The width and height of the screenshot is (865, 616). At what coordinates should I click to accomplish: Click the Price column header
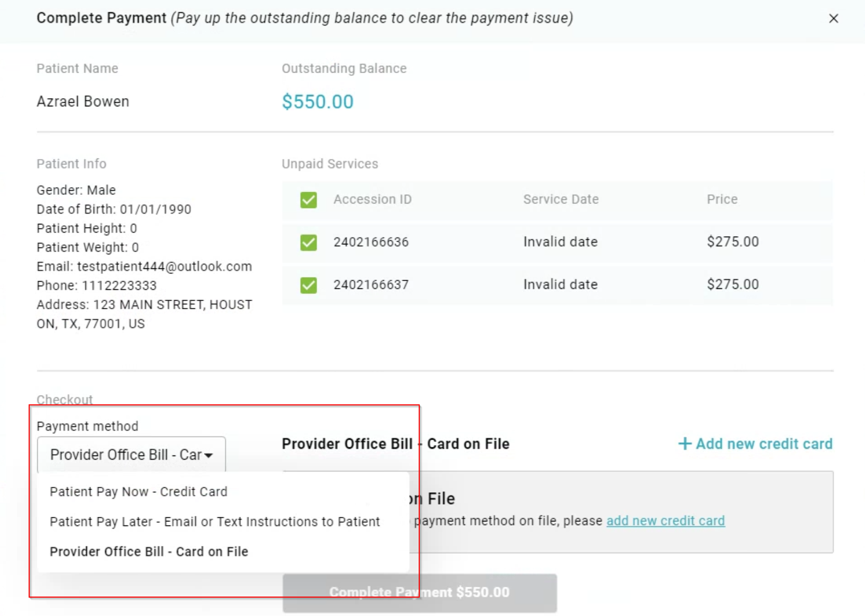(x=722, y=199)
